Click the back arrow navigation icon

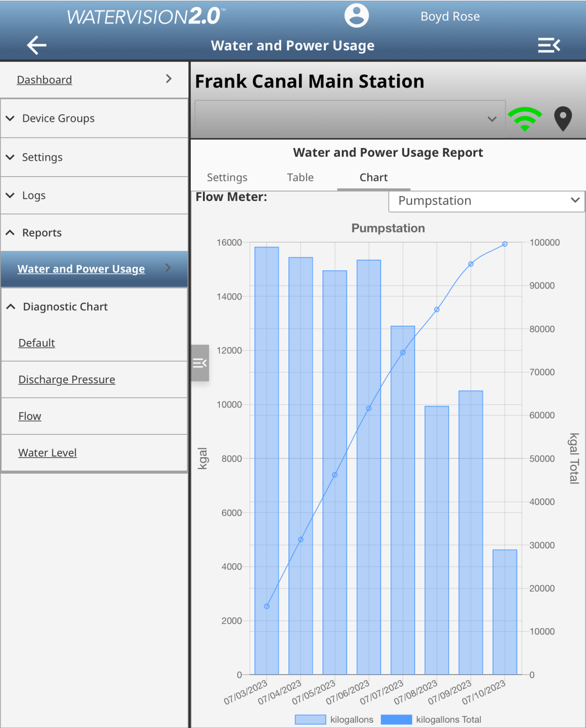pyautogui.click(x=36, y=45)
